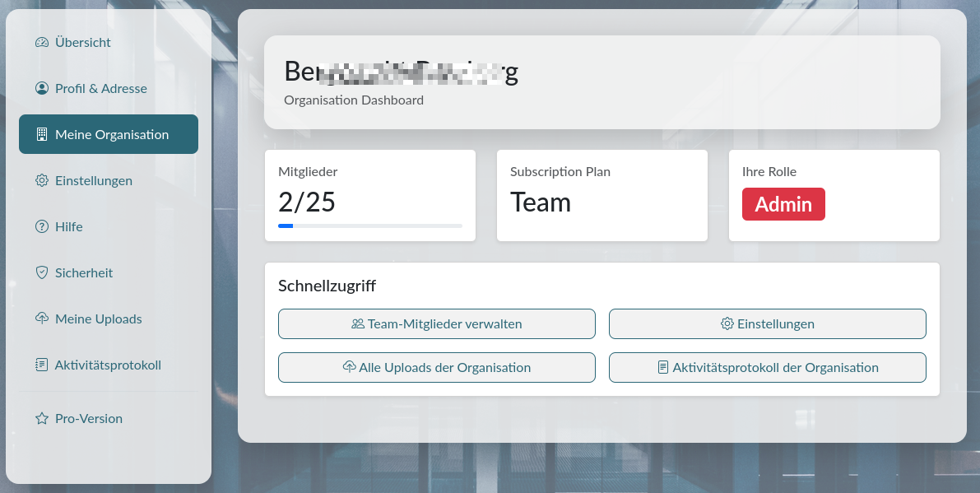Screen dimensions: 980x493
Task: Open the Pro-Version page
Action: [109, 419]
